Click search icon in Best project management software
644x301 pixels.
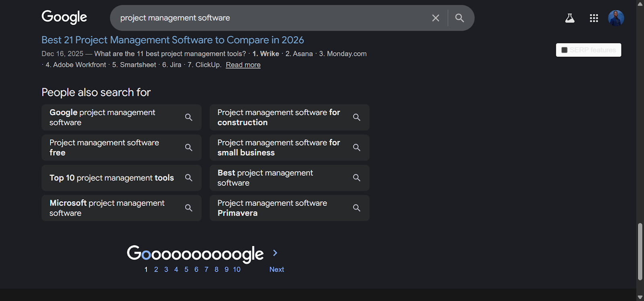(x=357, y=177)
